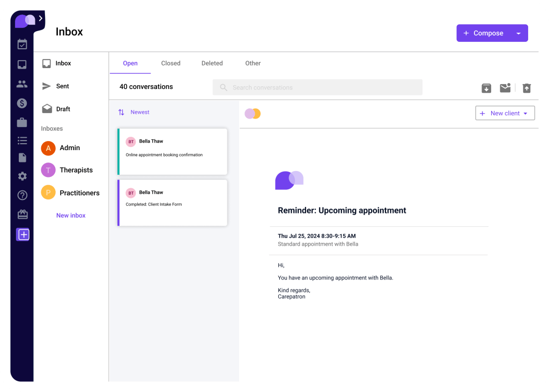Open the calendar icon in sidebar
This screenshot has height=392, width=549.
tap(22, 45)
